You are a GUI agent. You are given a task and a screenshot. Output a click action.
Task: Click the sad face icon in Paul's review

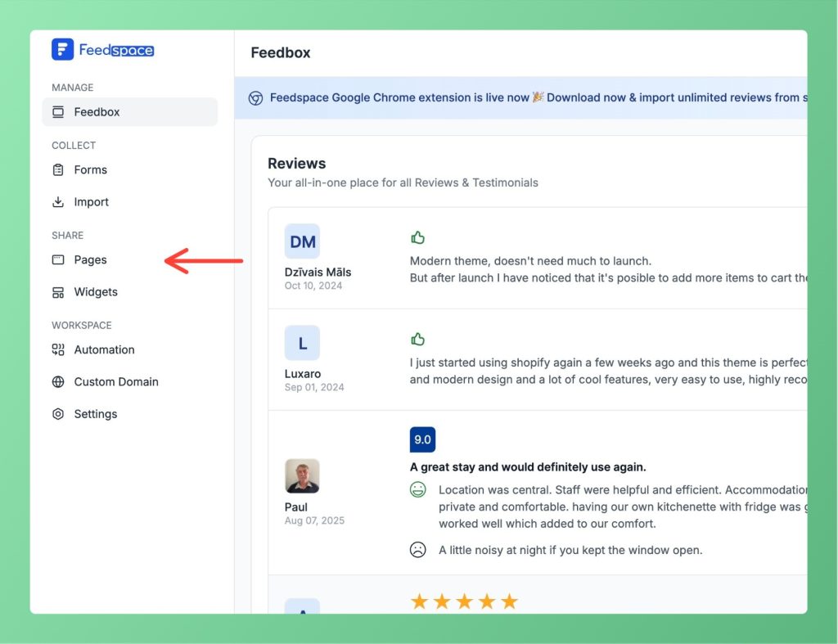417,549
